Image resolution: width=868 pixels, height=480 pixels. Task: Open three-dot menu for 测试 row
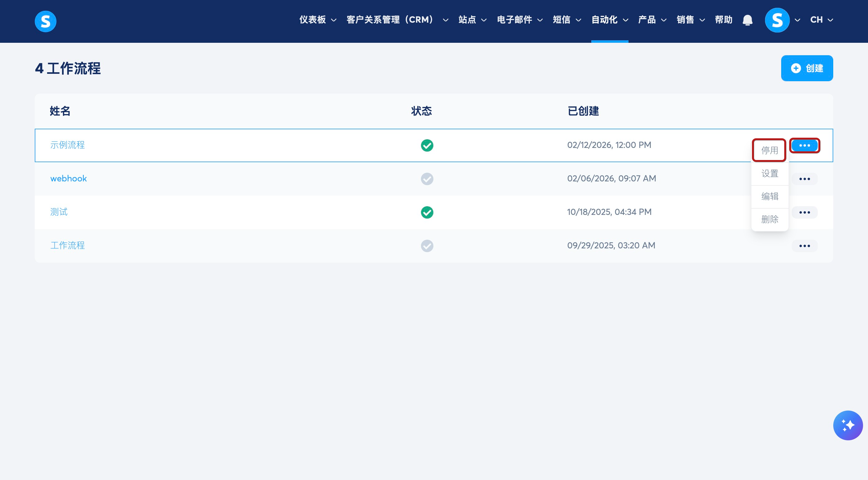(804, 212)
